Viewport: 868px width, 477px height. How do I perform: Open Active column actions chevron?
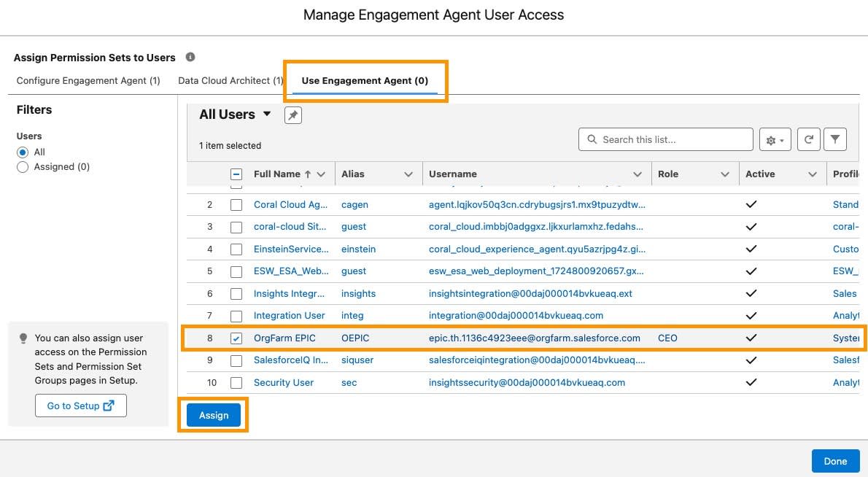click(813, 174)
